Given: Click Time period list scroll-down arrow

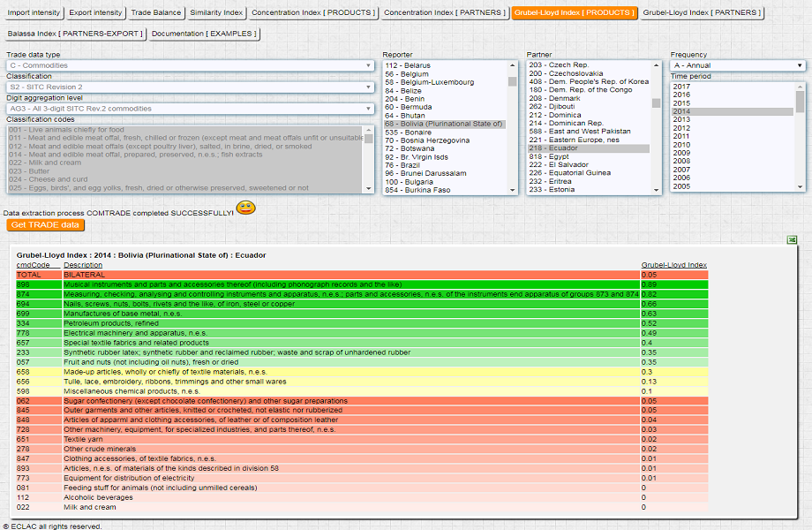Looking at the screenshot, I should pos(801,186).
